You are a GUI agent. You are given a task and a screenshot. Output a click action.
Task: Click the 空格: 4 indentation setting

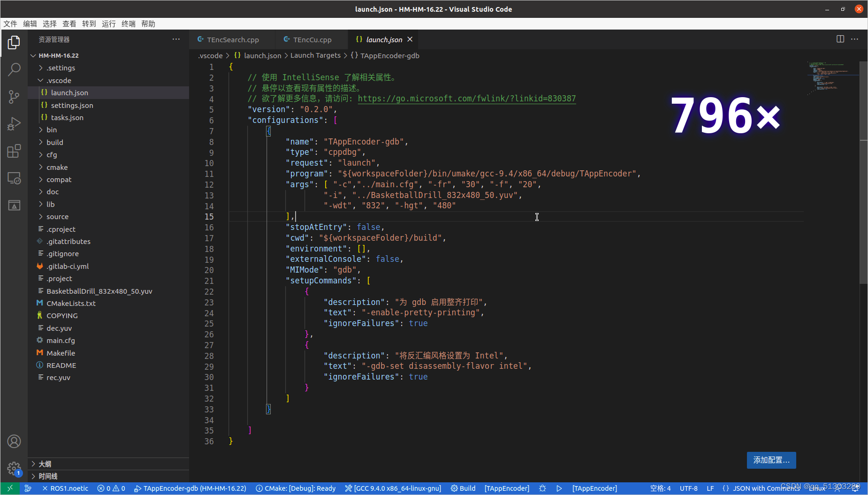coord(660,488)
